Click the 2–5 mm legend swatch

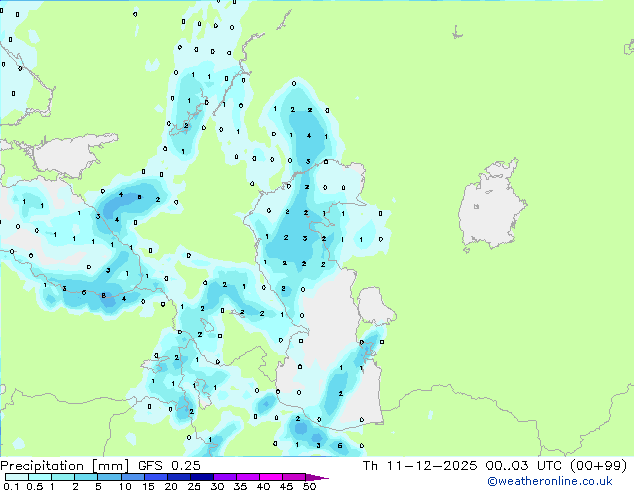(86, 477)
